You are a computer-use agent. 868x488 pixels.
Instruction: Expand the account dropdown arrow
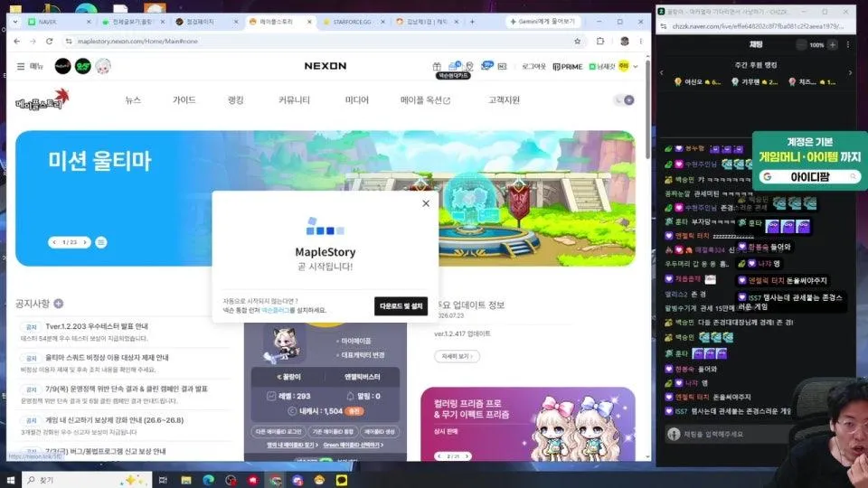tap(636, 66)
